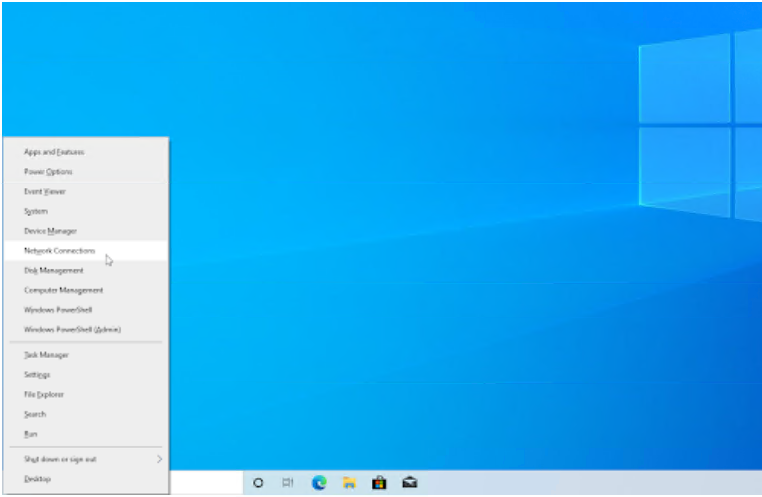The width and height of the screenshot is (762, 497).
Task: Open Disk Management
Action: point(54,270)
